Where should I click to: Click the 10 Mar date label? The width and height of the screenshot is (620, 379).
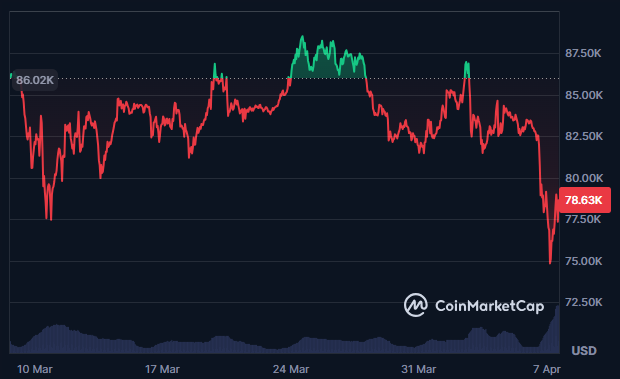tap(35, 369)
